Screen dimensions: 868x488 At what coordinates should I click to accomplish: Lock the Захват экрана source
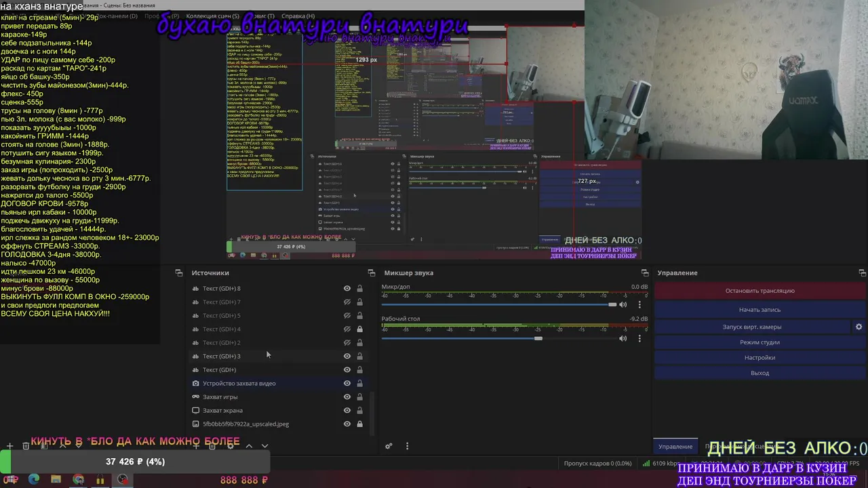tap(359, 410)
